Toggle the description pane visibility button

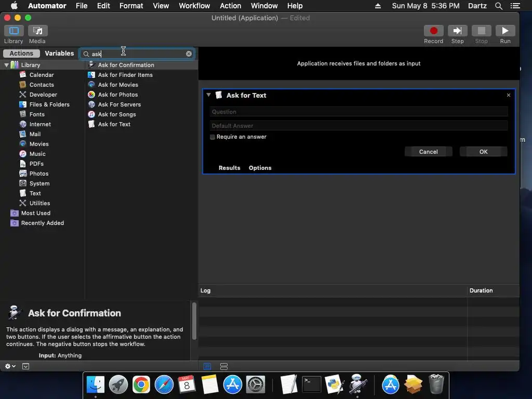pos(25,366)
